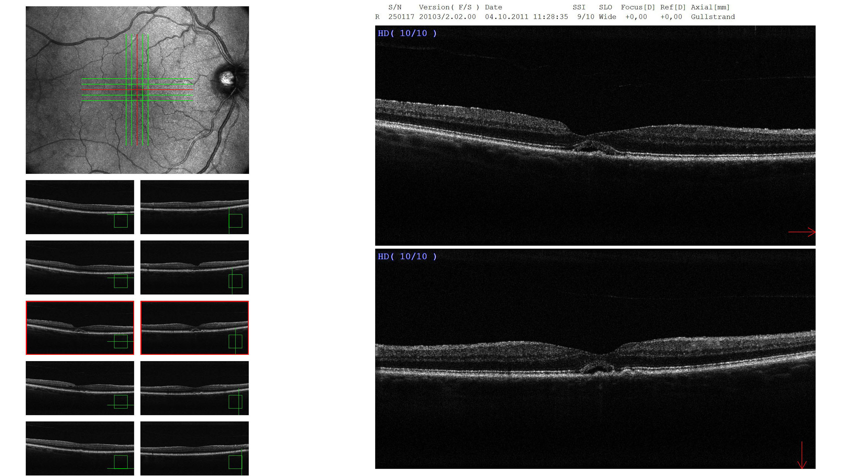Open the SLO fundus image with scan lines
Viewport: 868px width, 476px height.
(x=137, y=90)
